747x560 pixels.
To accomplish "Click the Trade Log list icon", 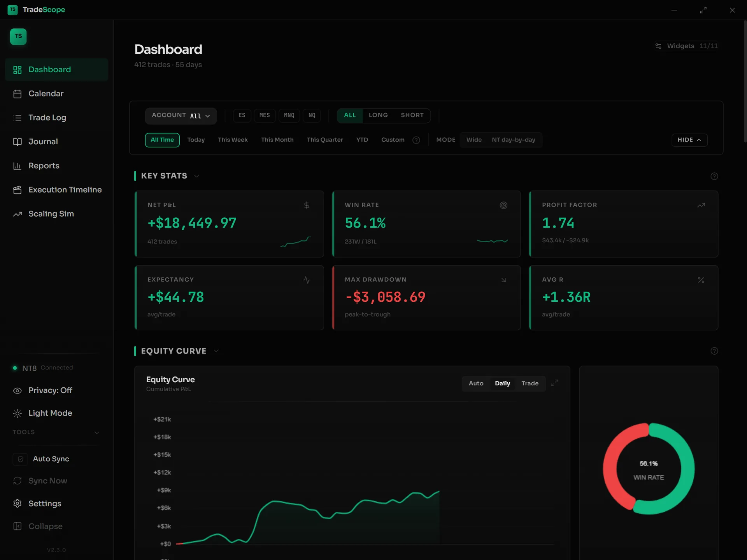I will [x=18, y=118].
